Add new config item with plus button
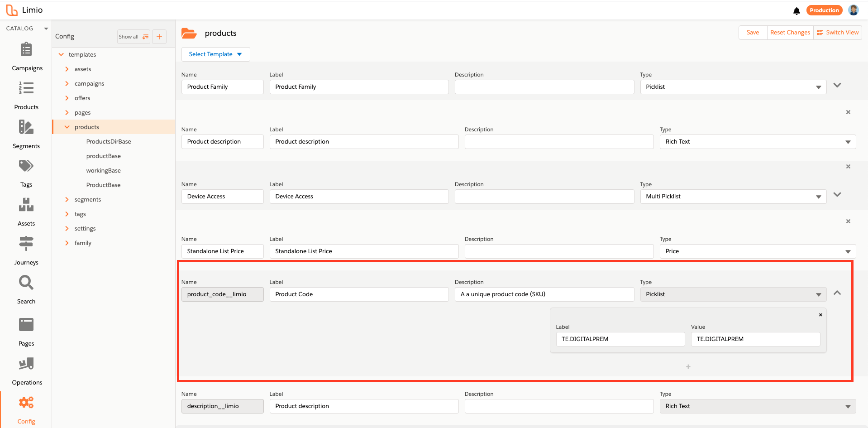This screenshot has width=868, height=428. pos(159,37)
